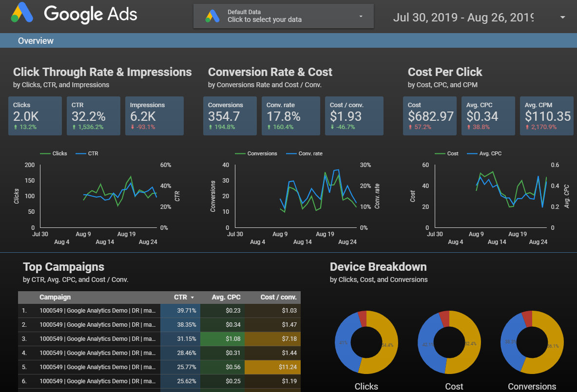Click the 28.46% CTR cell
The height and width of the screenshot is (392, 577).
tap(180, 353)
